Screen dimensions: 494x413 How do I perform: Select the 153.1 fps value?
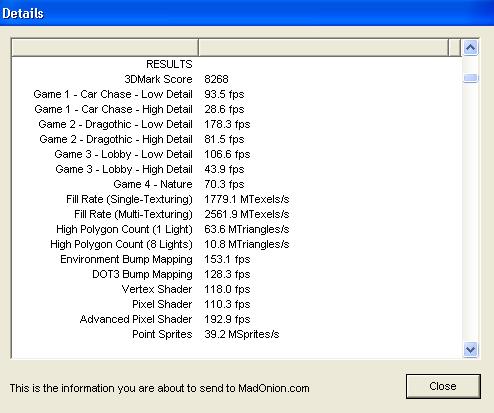coord(227,259)
